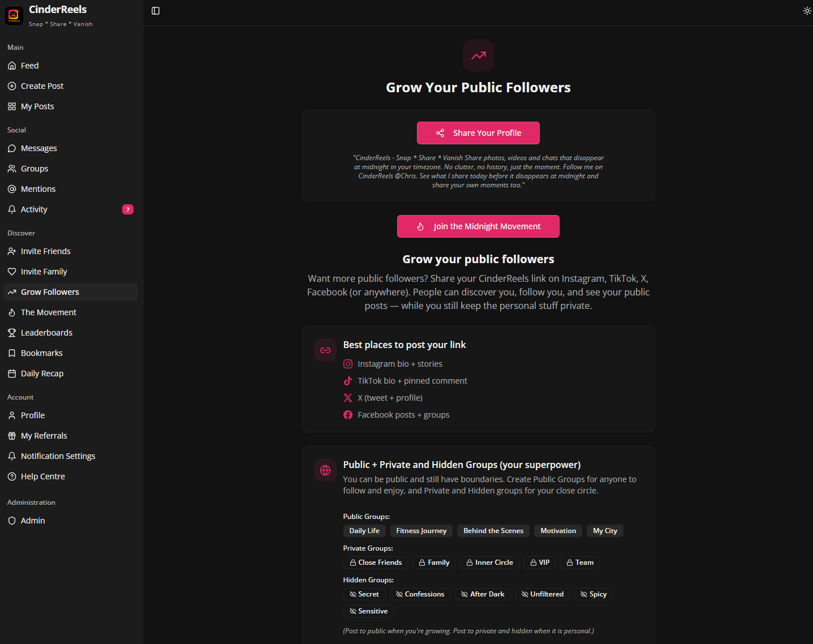The height and width of the screenshot is (644, 813).
Task: Click the Sensitive hidden group chip
Action: pyautogui.click(x=368, y=611)
